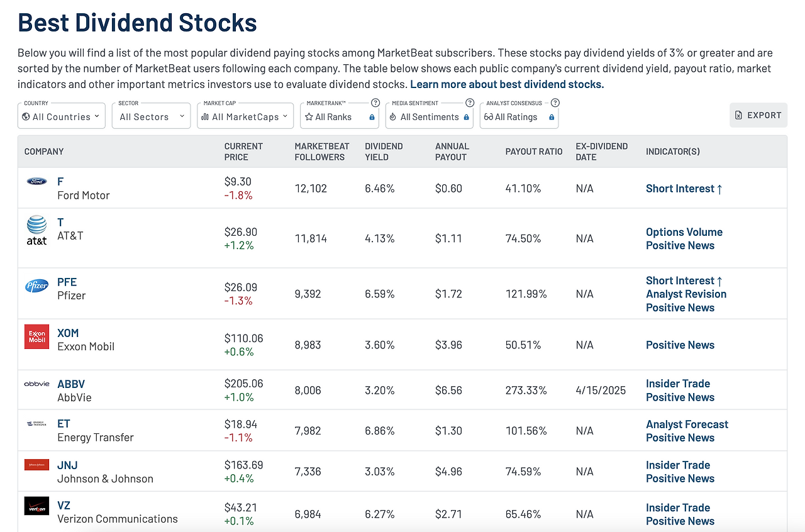Export the table with EXPORT button

point(758,115)
